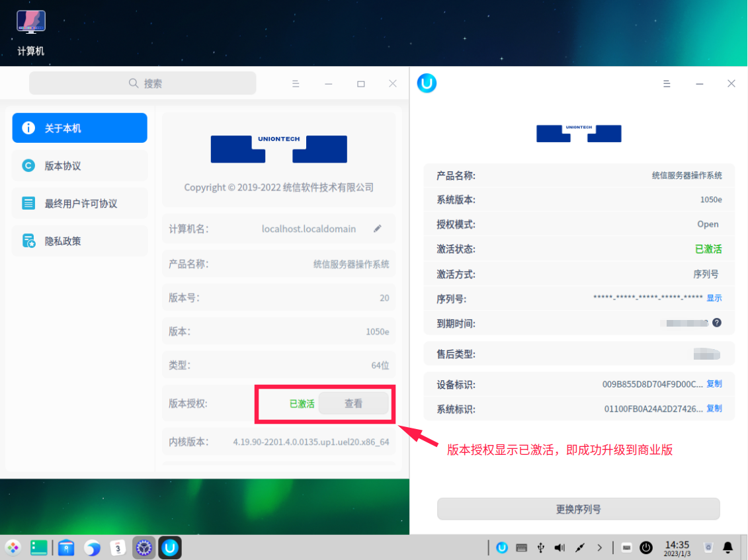Launch the browser from the taskbar

(92, 547)
